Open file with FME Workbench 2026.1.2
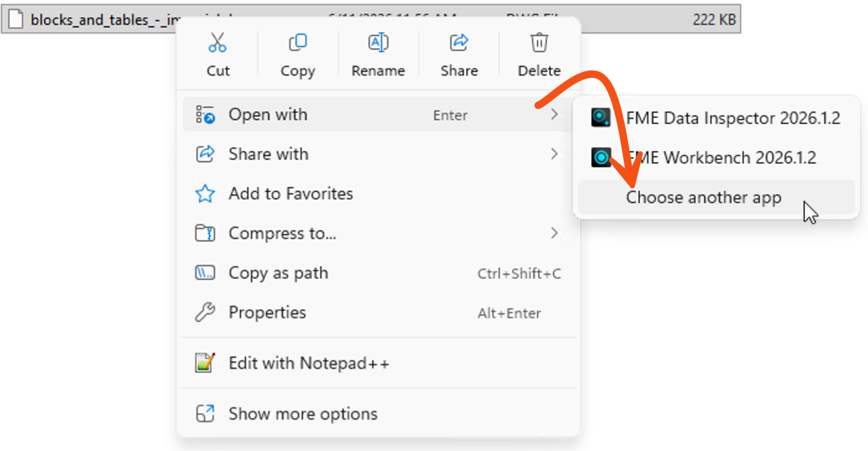 (x=716, y=157)
